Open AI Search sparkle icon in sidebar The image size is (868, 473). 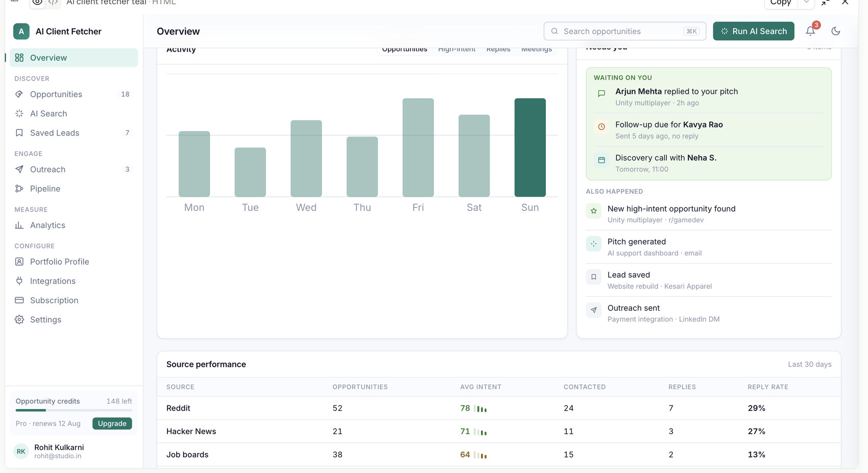(x=19, y=113)
